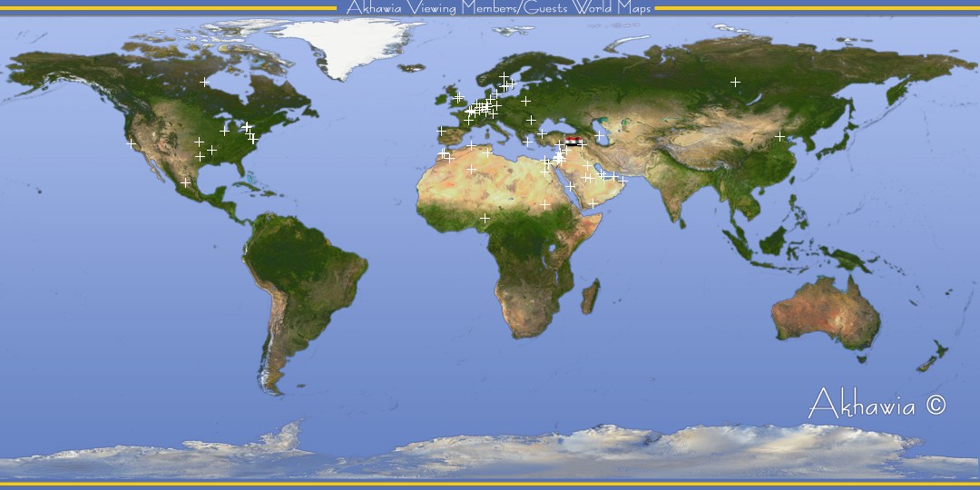
Task: Select the cross marker on California's coast
Action: pyautogui.click(x=132, y=143)
